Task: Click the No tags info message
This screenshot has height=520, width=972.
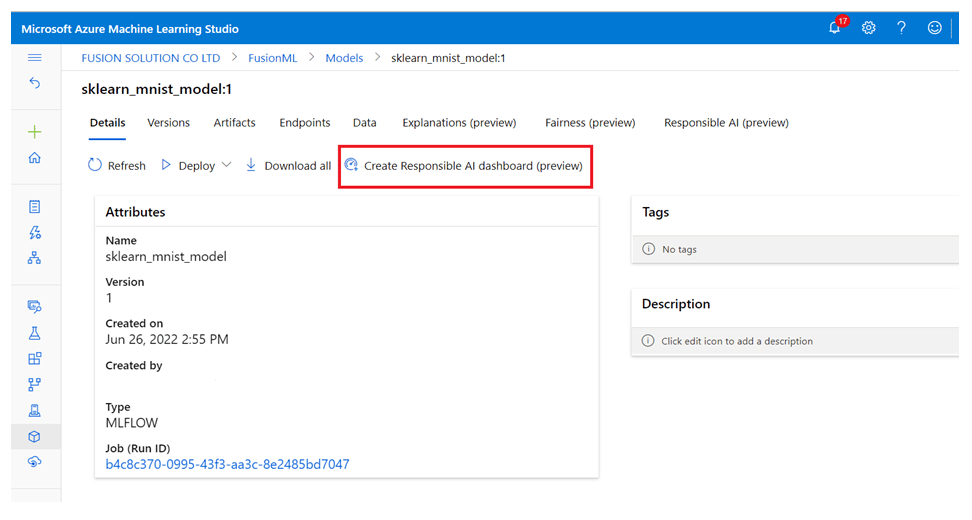Action: click(x=669, y=249)
